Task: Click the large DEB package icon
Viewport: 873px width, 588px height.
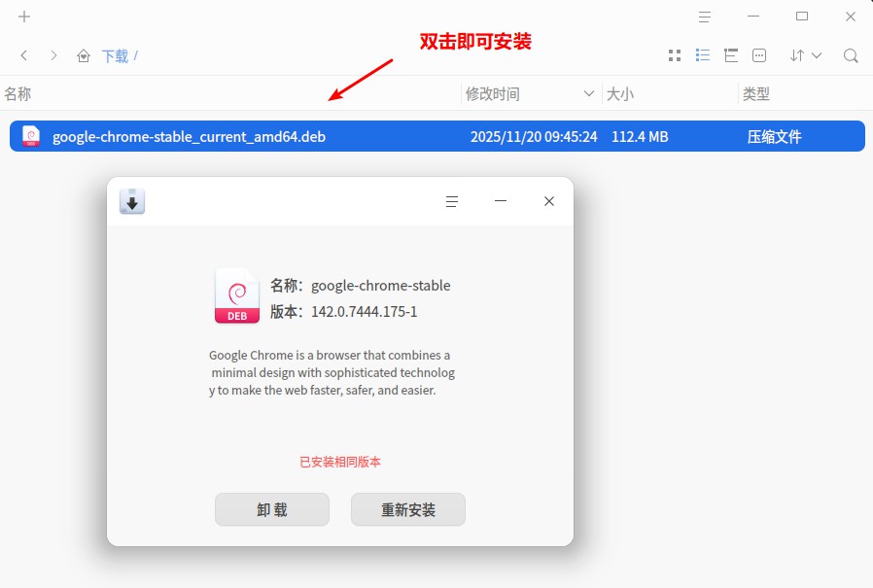Action: tap(237, 296)
